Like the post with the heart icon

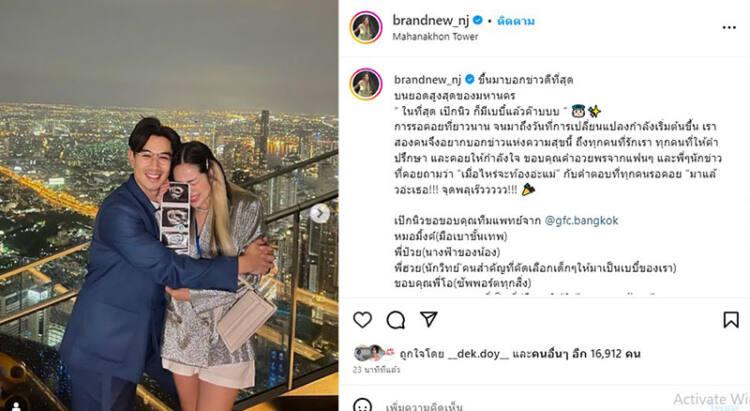pos(362,320)
